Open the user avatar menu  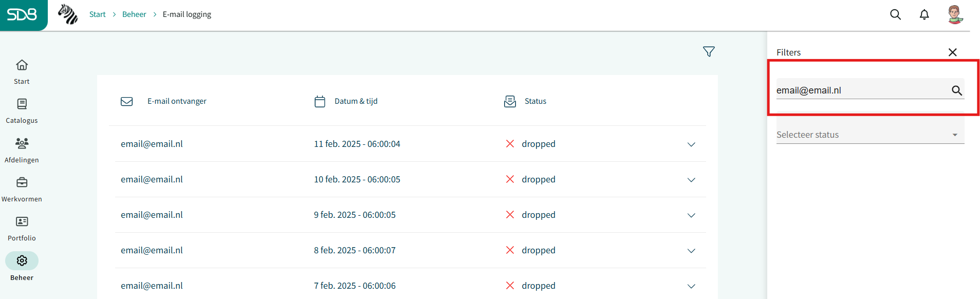955,14
